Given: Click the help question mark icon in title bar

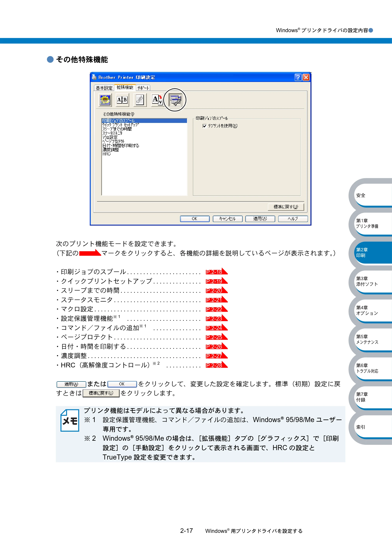Looking at the screenshot, I should click(298, 77).
